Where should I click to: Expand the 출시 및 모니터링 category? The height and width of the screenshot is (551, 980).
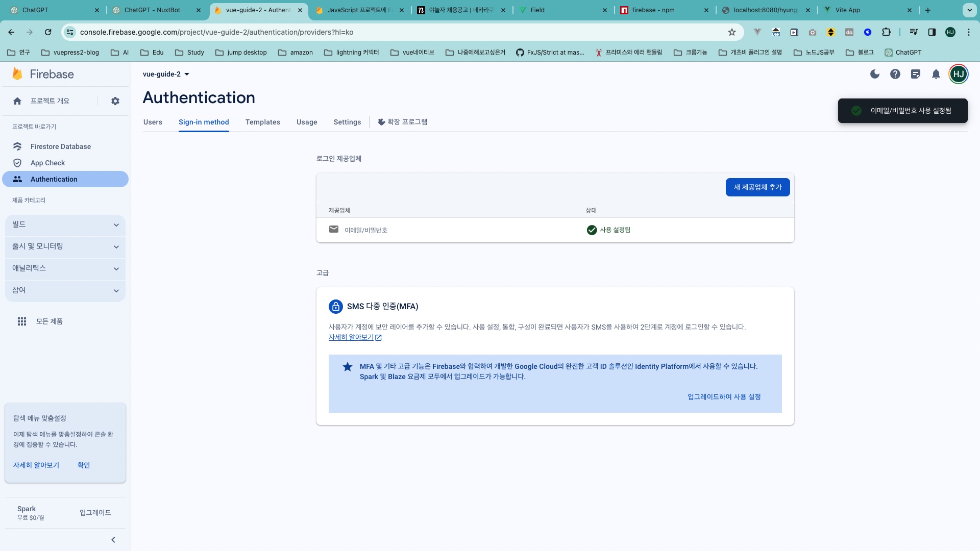click(65, 246)
